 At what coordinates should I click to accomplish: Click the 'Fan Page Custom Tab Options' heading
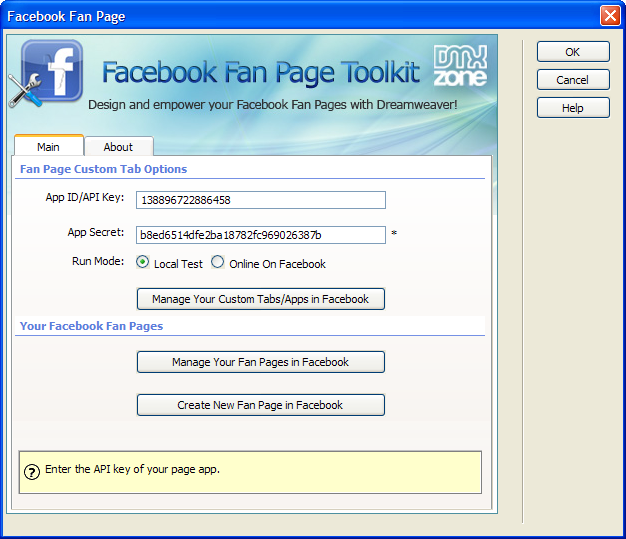pyautogui.click(x=103, y=169)
